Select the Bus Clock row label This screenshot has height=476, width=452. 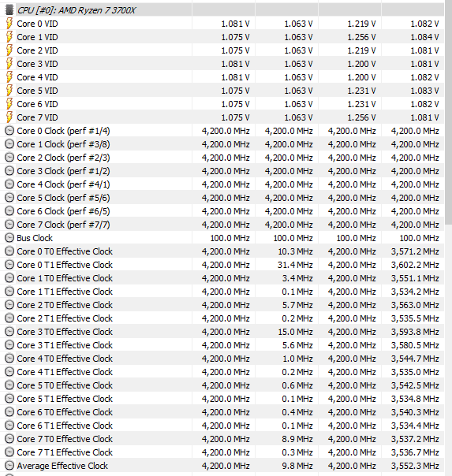(x=35, y=238)
